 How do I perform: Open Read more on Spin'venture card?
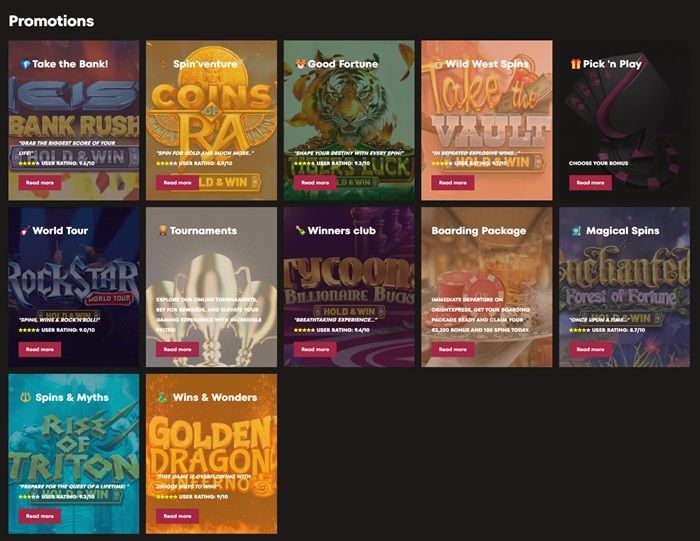pyautogui.click(x=177, y=183)
